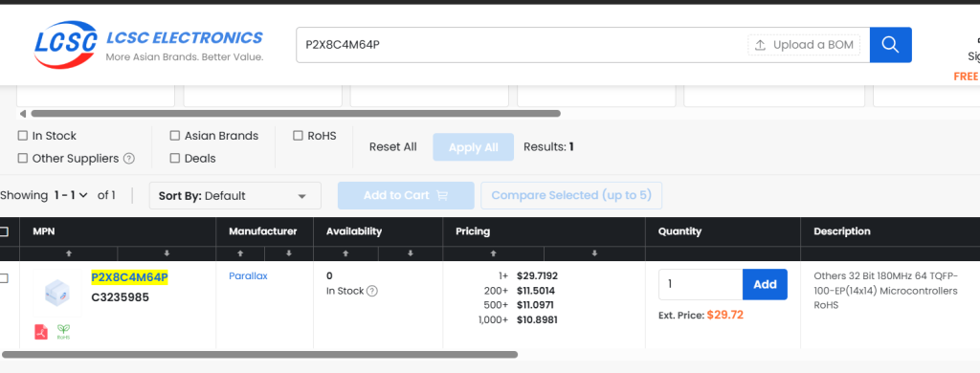This screenshot has height=373, width=980.
Task: Enable the In Stock checkbox
Action: point(23,136)
